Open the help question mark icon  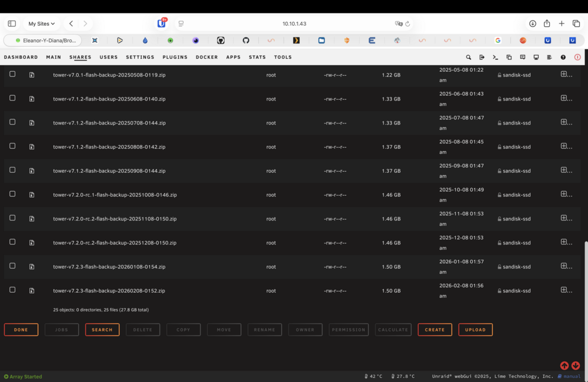pos(563,58)
